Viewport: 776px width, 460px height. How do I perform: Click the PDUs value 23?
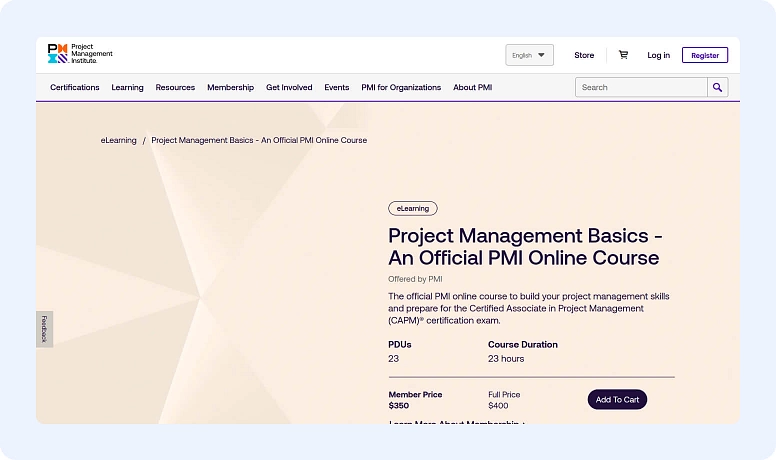(393, 358)
